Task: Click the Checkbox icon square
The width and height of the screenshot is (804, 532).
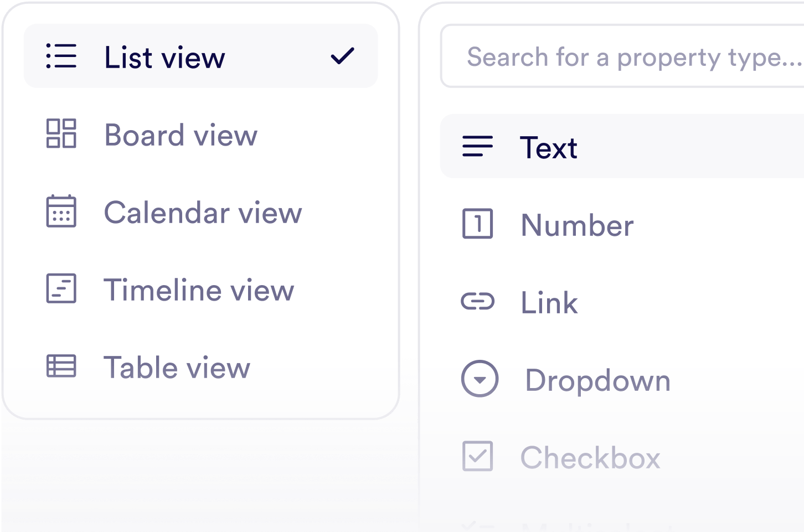Action: [477, 457]
